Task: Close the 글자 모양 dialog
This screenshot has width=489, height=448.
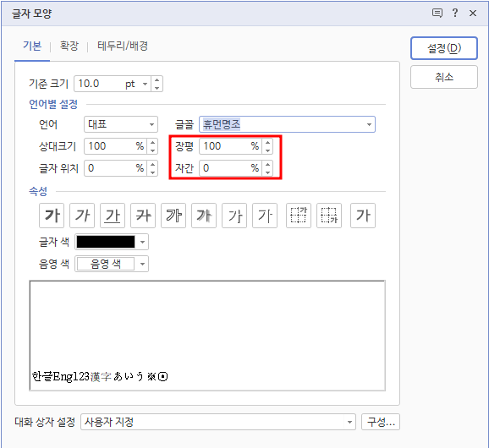Action: pyautogui.click(x=473, y=13)
